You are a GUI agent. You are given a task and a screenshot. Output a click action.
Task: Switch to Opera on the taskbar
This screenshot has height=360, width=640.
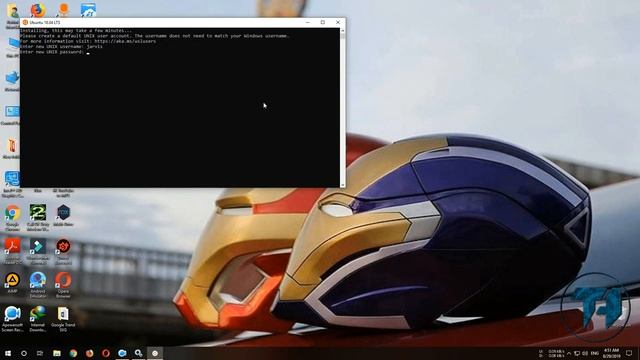click(x=106, y=353)
